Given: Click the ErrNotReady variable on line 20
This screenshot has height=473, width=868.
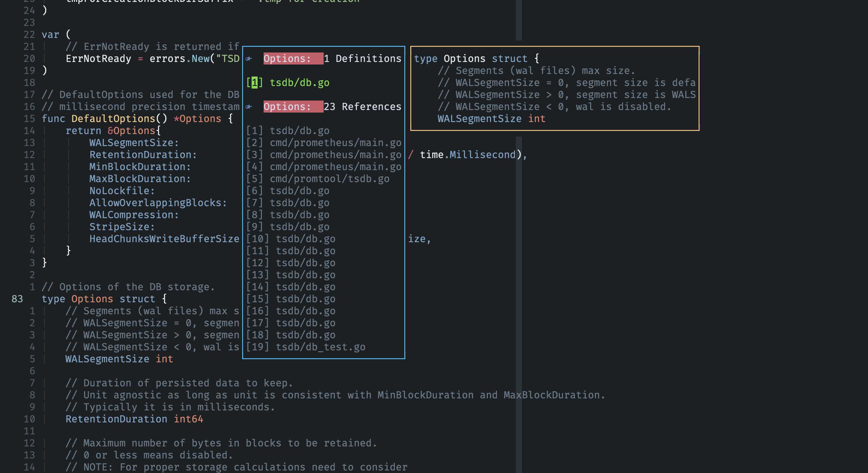Looking at the screenshot, I should [98, 58].
